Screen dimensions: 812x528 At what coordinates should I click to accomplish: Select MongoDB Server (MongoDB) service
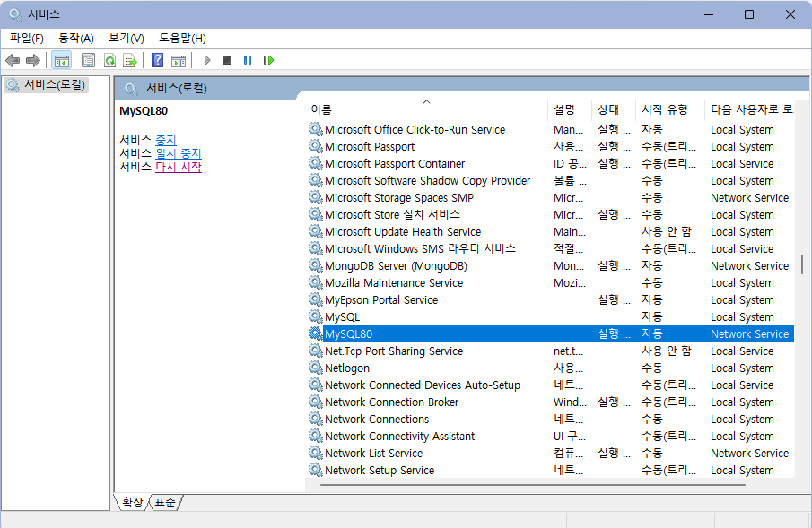point(551,265)
